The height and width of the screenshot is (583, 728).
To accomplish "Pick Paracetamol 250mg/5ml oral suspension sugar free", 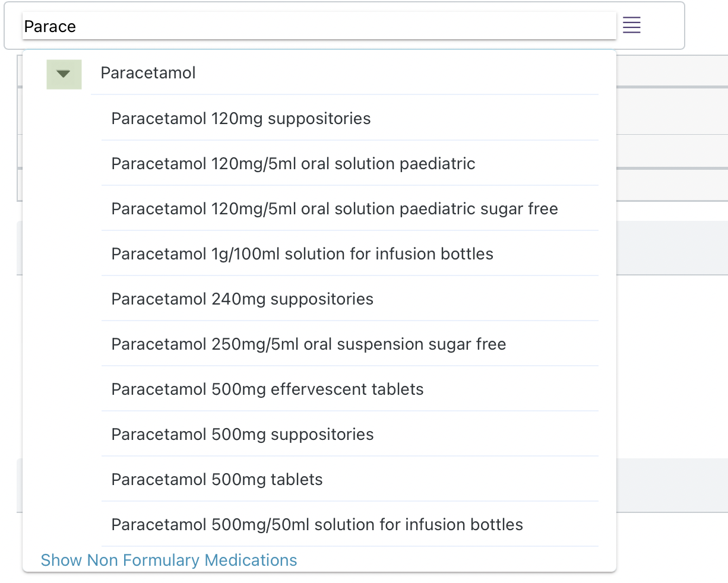I will coord(308,344).
